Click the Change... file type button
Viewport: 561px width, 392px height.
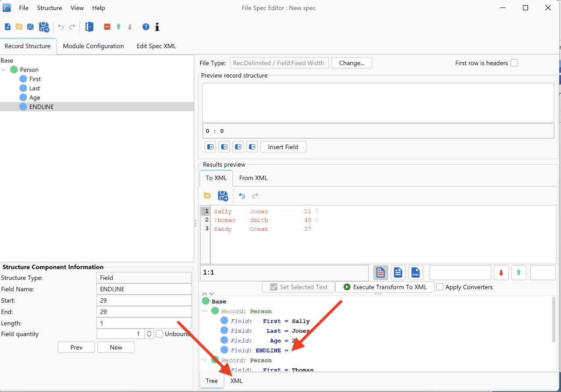tap(352, 63)
